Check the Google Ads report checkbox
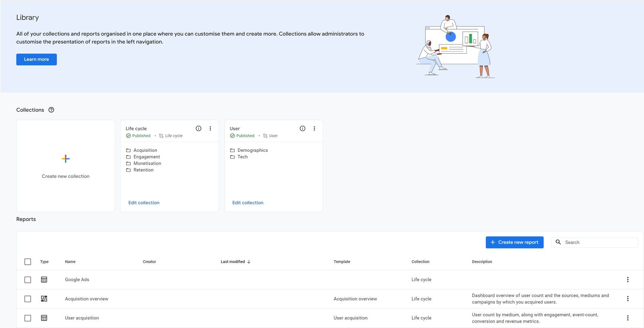The height and width of the screenshot is (328, 644). 28,280
